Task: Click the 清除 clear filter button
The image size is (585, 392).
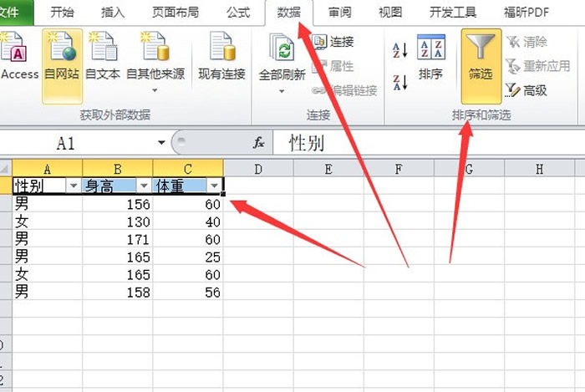Action: (x=526, y=42)
